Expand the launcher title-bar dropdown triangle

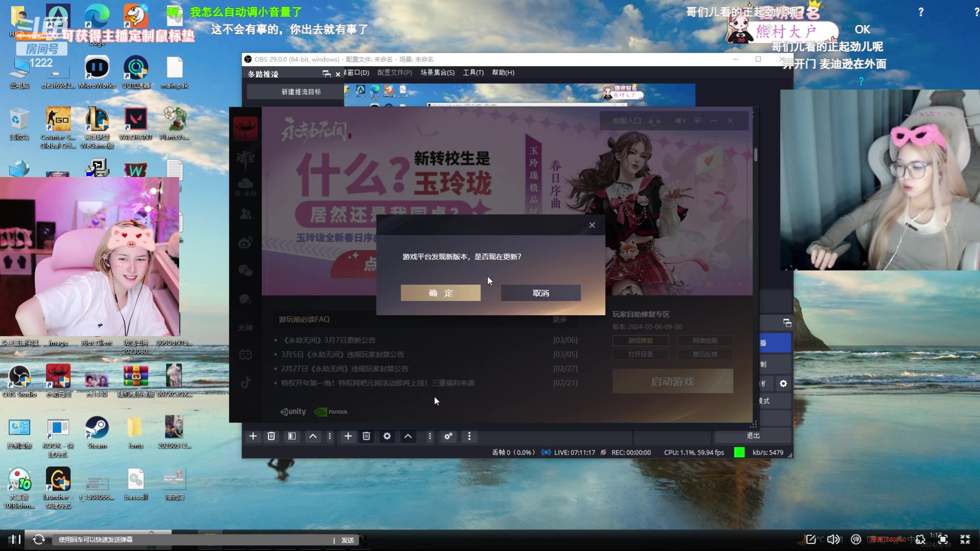click(698, 121)
